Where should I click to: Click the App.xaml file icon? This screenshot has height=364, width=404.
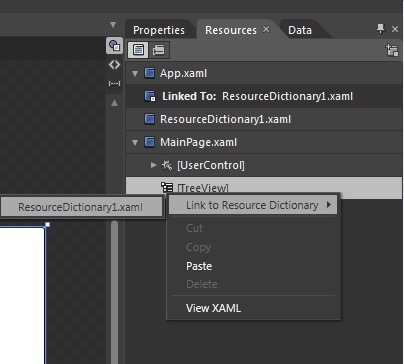149,73
